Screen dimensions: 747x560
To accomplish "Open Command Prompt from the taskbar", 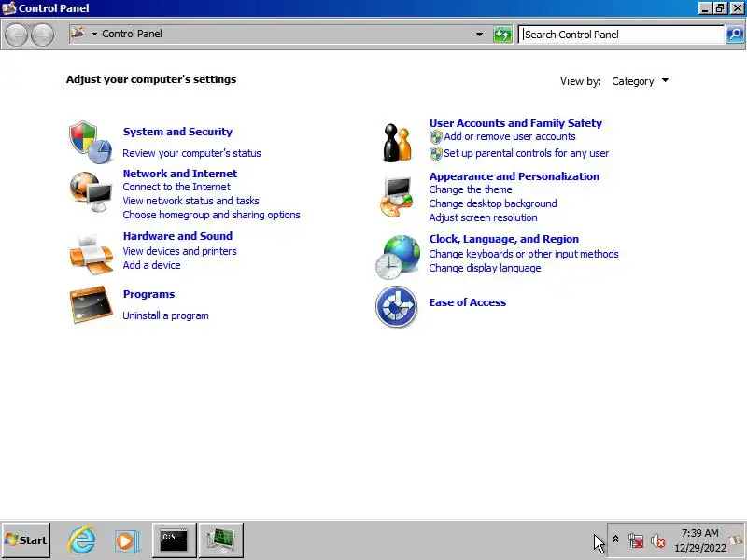I will 174,540.
